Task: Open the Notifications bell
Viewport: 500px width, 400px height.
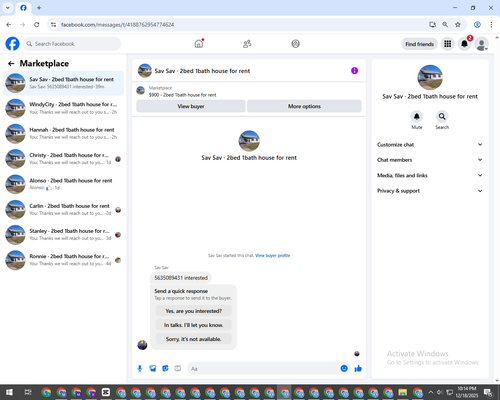Action: (x=464, y=44)
